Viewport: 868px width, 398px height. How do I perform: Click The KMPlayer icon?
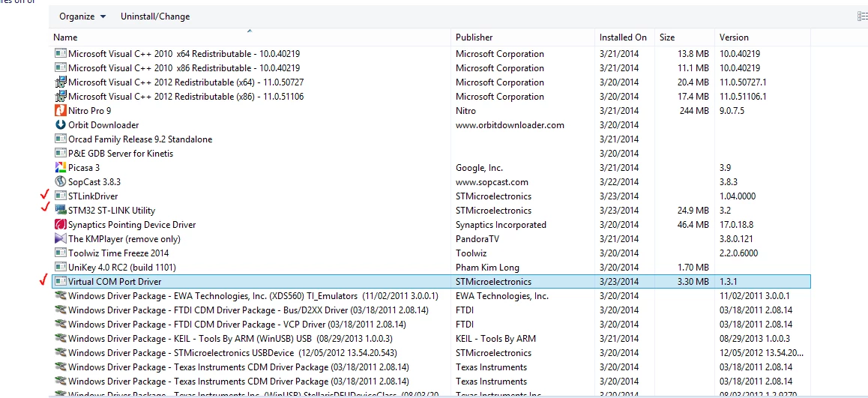(60, 238)
